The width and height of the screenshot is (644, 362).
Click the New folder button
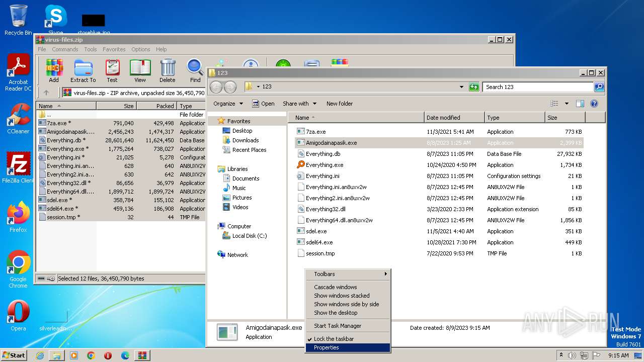pos(340,104)
